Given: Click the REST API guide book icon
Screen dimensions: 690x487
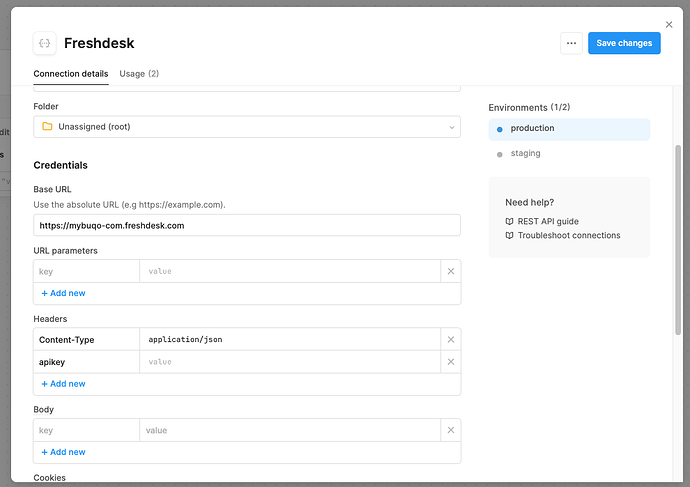Looking at the screenshot, I should [509, 221].
